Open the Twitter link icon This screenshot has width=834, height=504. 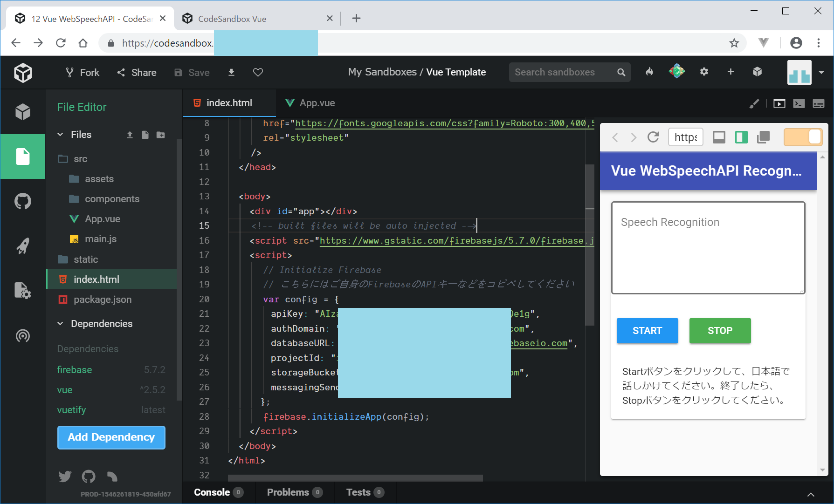coord(65,477)
